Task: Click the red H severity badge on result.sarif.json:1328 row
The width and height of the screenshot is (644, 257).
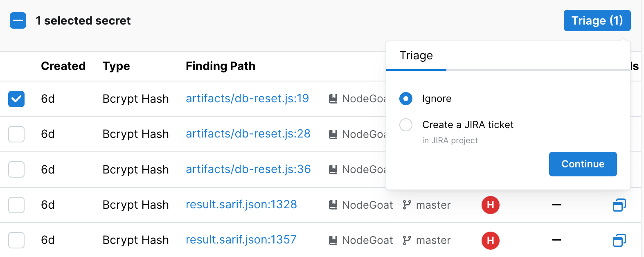Action: (x=490, y=205)
